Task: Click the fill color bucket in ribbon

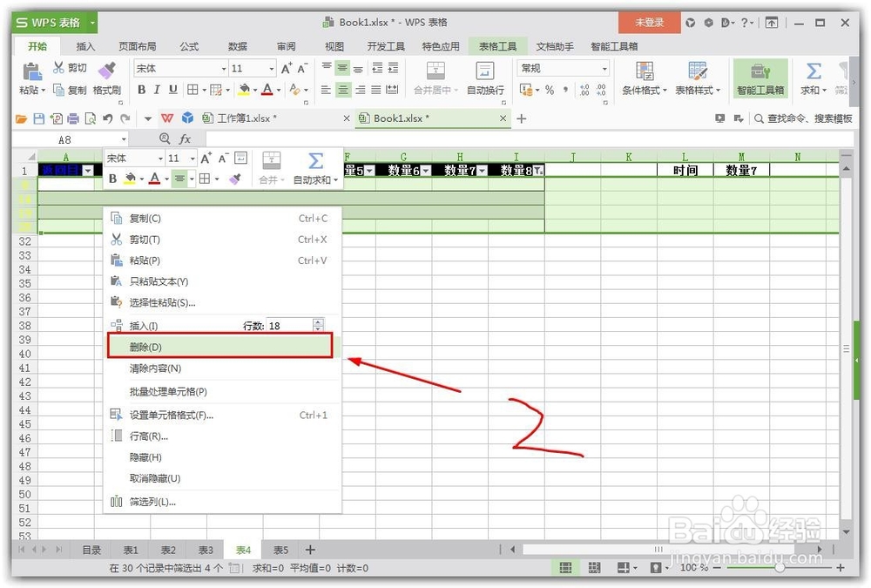Action: [244, 90]
